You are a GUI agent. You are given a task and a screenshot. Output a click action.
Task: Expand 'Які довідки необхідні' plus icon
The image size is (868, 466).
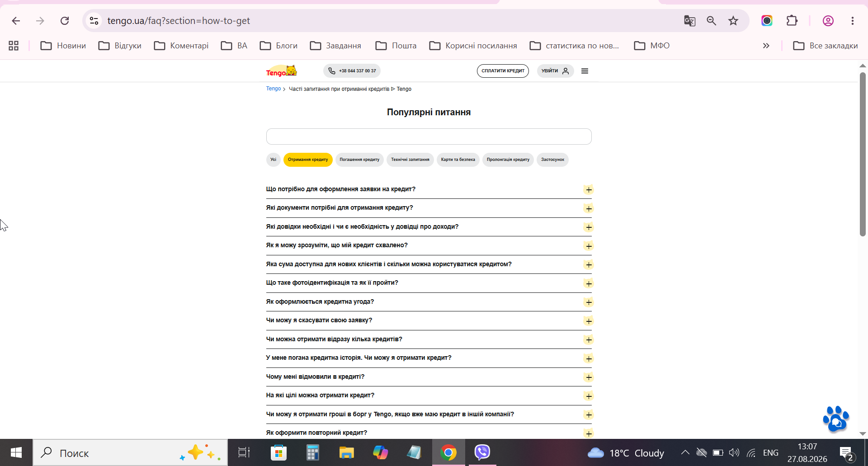[588, 227]
